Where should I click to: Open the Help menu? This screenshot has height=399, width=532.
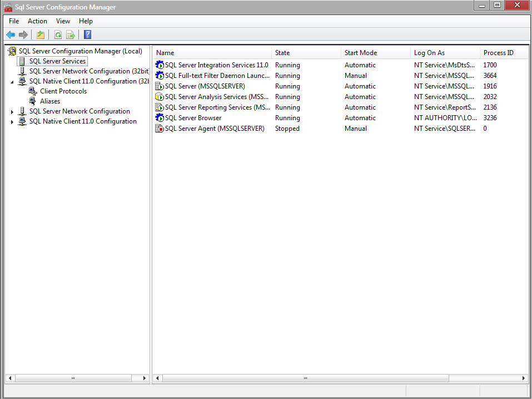click(x=86, y=21)
